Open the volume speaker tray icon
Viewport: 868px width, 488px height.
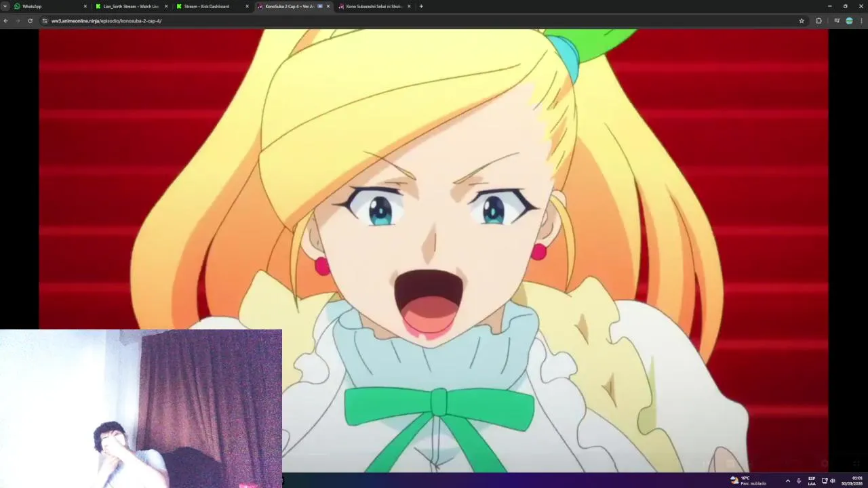point(832,481)
